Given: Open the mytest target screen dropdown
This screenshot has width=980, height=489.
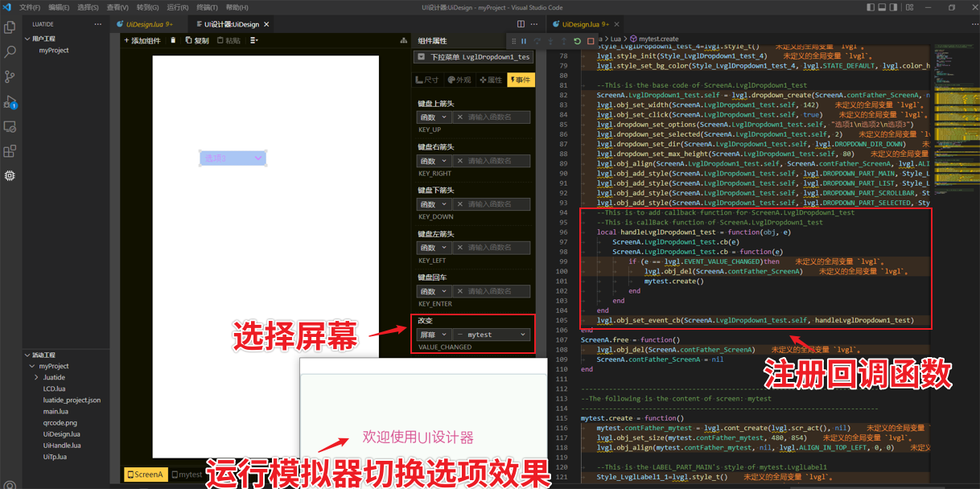Looking at the screenshot, I should click(493, 334).
